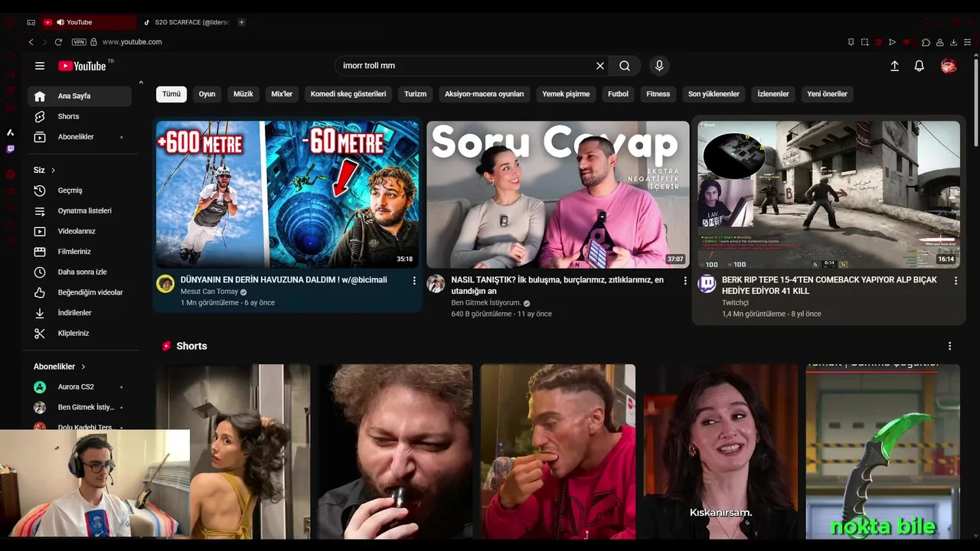Open Daha sonra izle list

(x=80, y=272)
